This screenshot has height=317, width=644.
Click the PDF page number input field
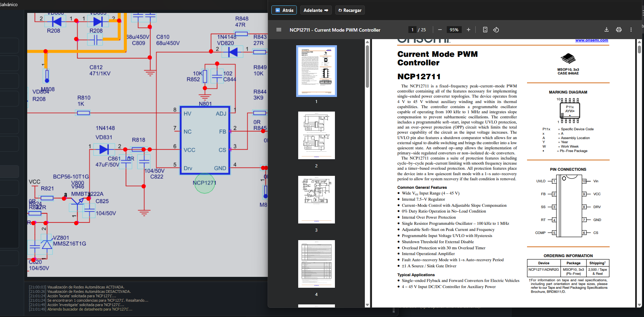pyautogui.click(x=412, y=30)
